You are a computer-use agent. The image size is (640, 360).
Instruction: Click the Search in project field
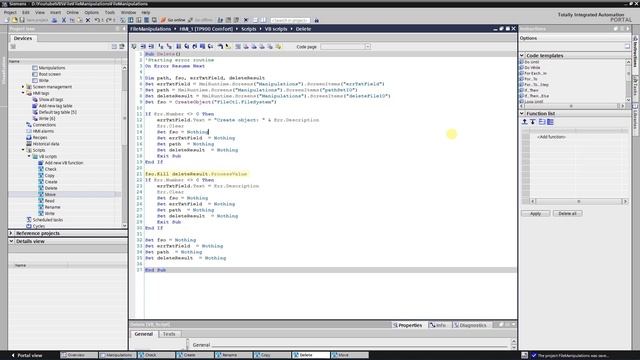(x=290, y=20)
